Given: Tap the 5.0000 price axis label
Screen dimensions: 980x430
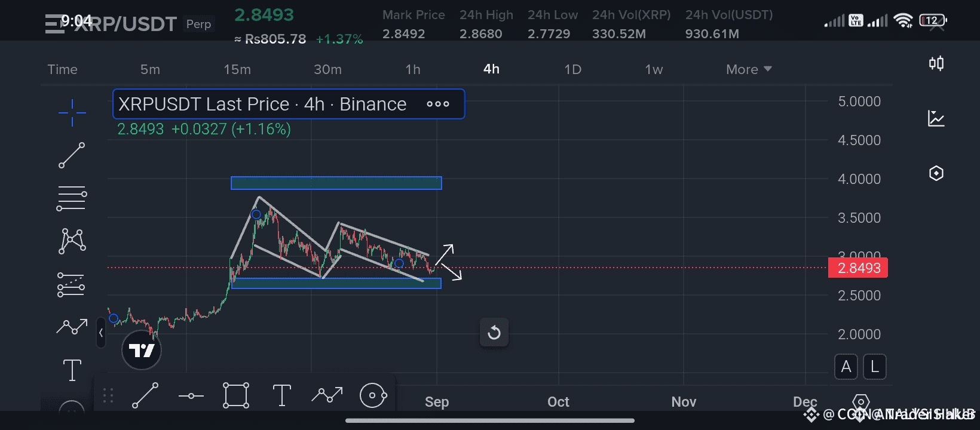Looking at the screenshot, I should (x=859, y=102).
